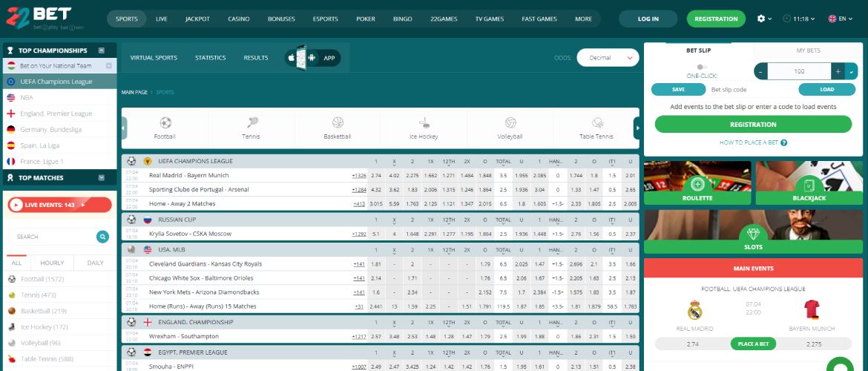Select the Football sport icon

point(165,122)
